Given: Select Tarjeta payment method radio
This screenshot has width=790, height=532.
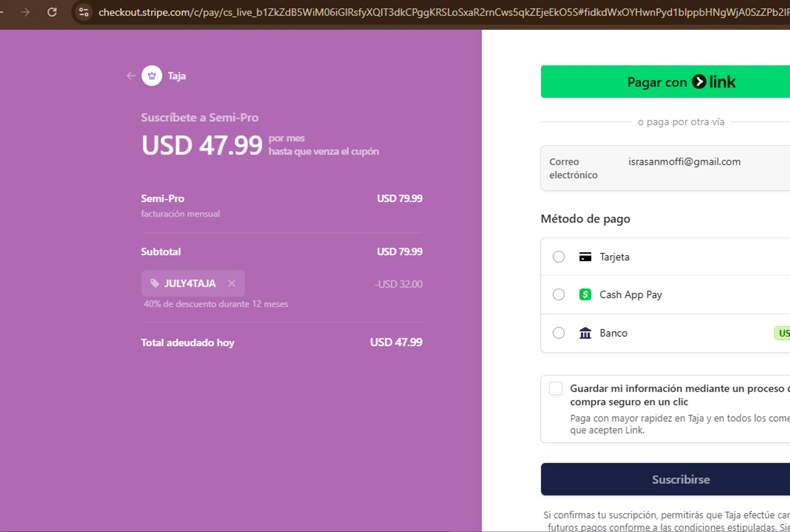Looking at the screenshot, I should [x=559, y=257].
